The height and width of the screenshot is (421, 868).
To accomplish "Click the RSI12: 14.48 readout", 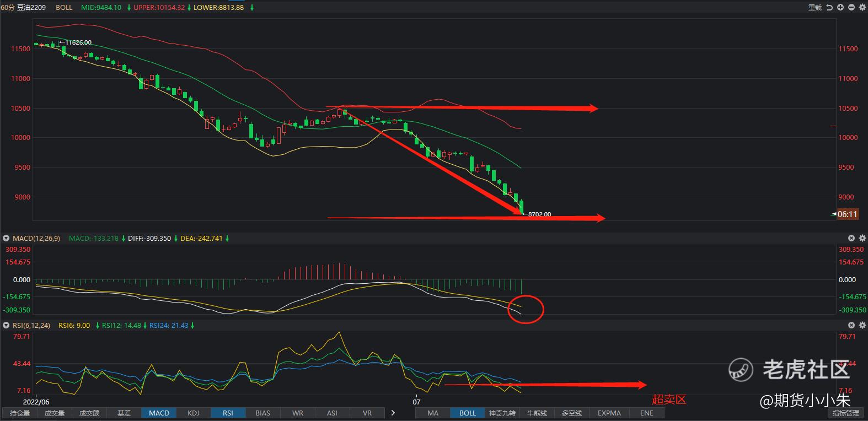I will pyautogui.click(x=121, y=326).
